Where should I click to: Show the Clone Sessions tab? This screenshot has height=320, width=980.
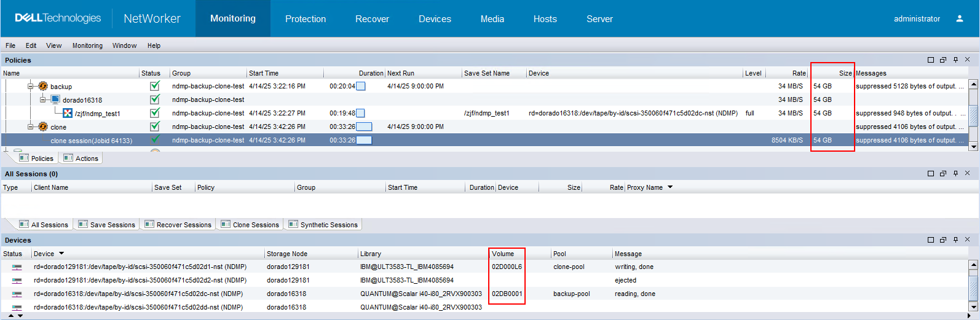tap(250, 225)
